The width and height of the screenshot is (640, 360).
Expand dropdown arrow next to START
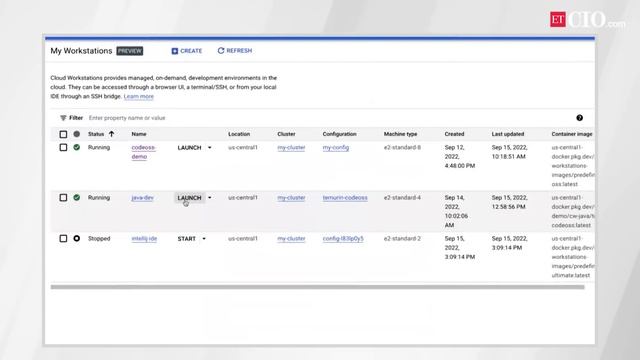pyautogui.click(x=204, y=239)
